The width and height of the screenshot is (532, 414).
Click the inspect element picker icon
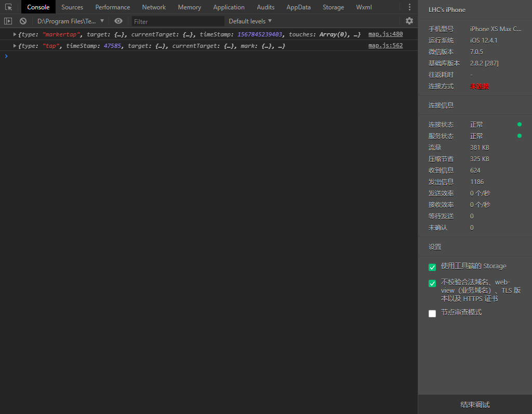(8, 7)
